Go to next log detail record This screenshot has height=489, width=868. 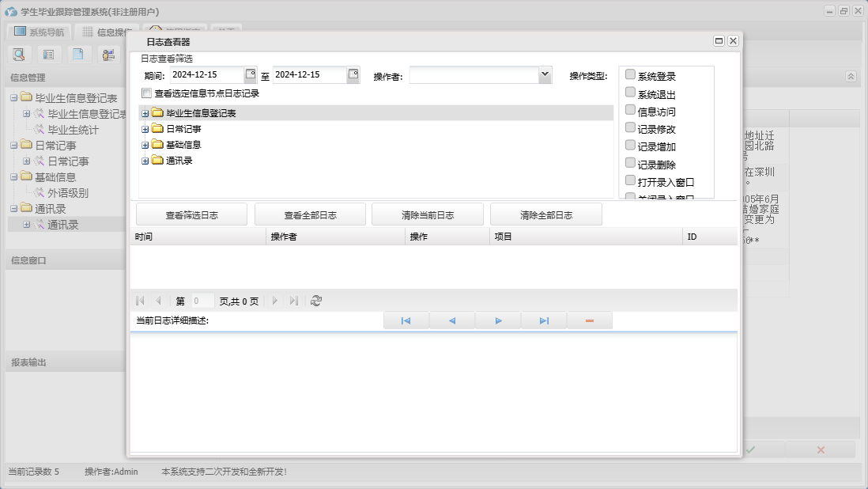click(498, 320)
